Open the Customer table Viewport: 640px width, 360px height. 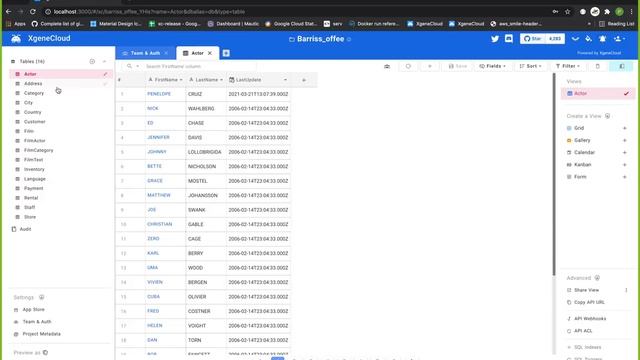[60, 122]
